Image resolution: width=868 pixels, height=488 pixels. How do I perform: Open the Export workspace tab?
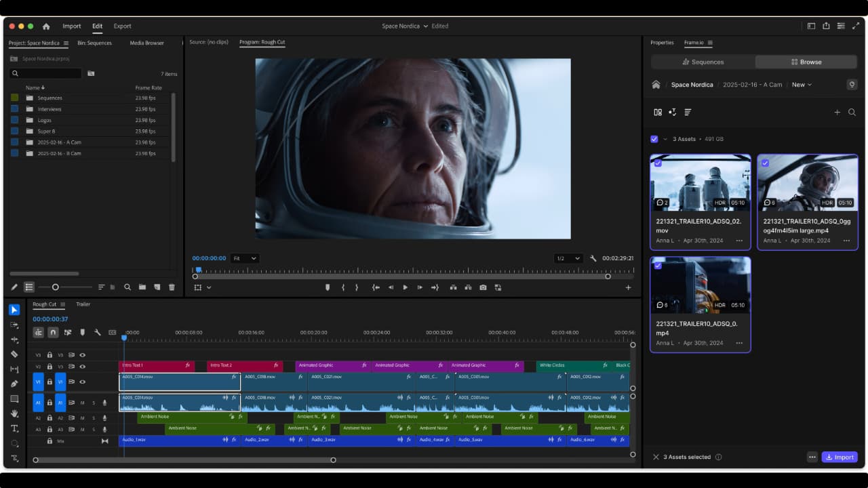122,26
